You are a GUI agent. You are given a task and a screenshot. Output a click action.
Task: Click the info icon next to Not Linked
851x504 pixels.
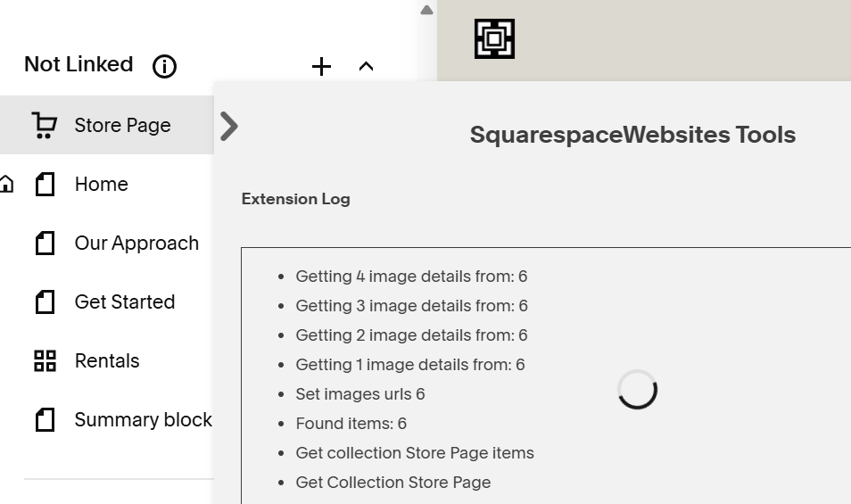click(x=164, y=67)
